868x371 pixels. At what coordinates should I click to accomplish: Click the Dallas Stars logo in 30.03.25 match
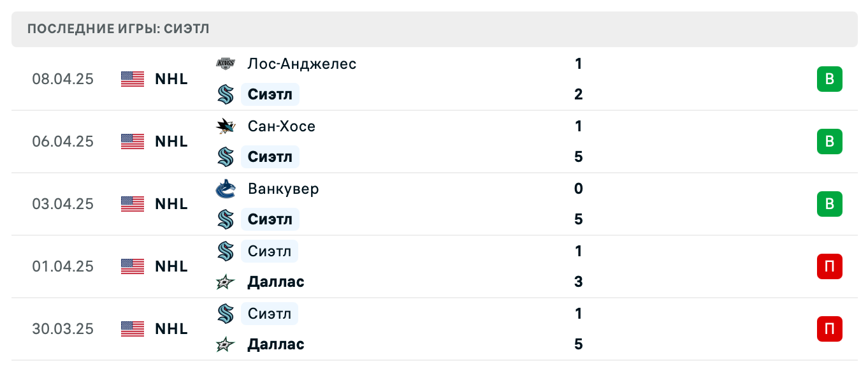226,344
